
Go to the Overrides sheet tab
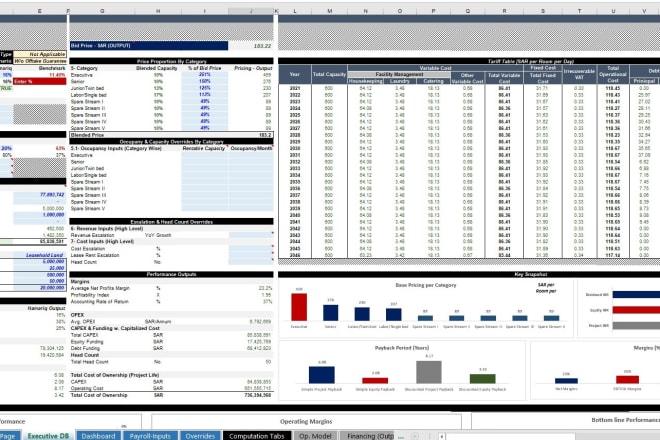pos(200,436)
